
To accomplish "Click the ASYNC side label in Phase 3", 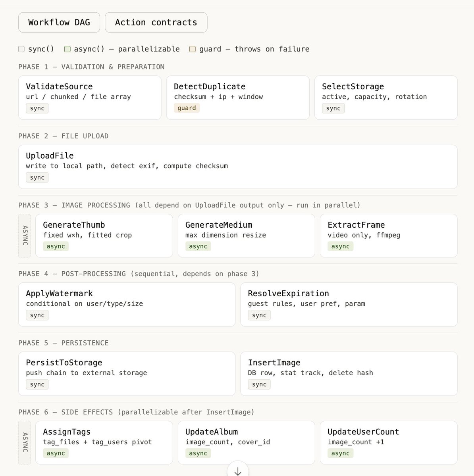I will (x=25, y=236).
